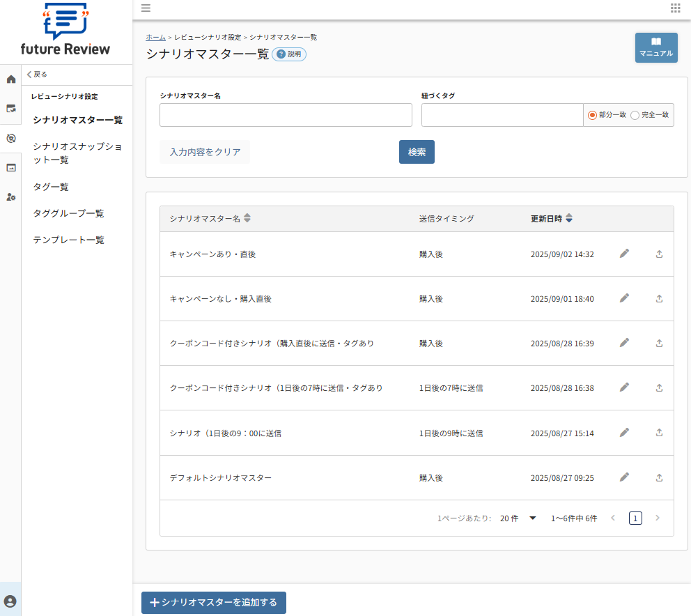Open the hamburger menu icon at top left
Viewport: 691px width, 616px height.
click(x=146, y=8)
